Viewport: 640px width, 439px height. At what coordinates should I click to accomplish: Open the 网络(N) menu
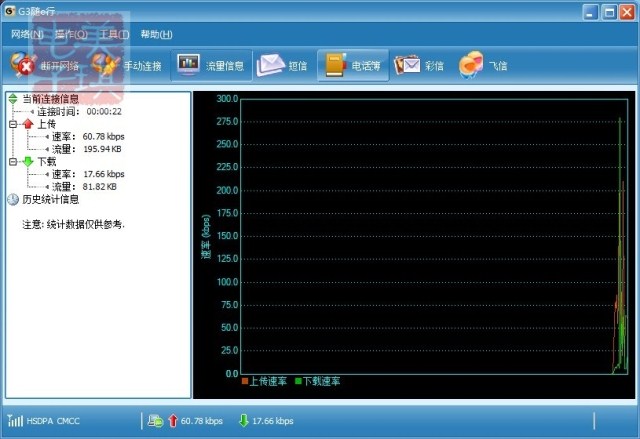point(27,34)
